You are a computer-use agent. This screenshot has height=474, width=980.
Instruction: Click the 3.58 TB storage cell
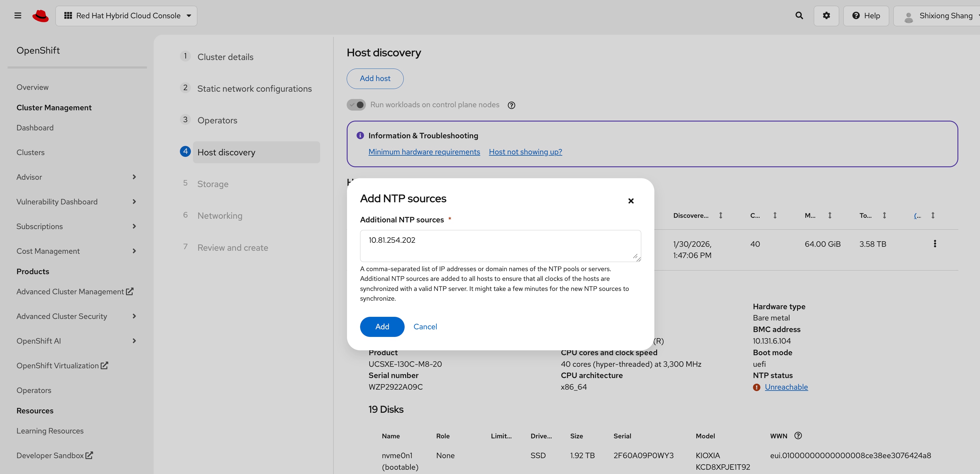click(x=873, y=244)
